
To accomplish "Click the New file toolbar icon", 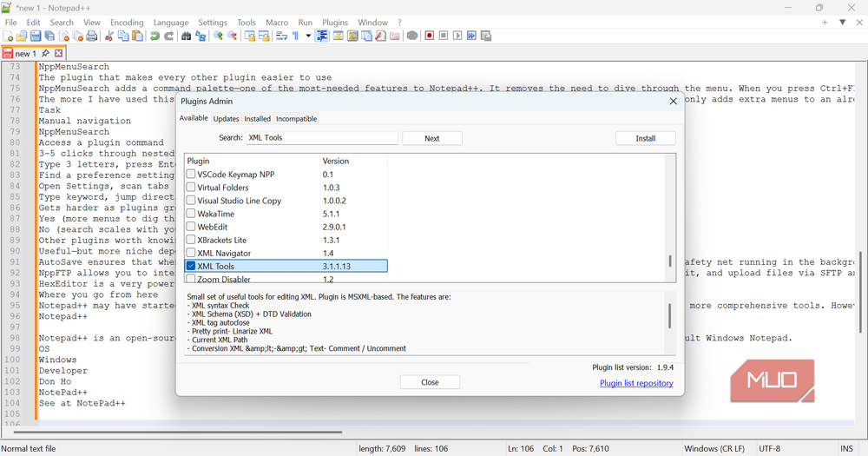I will 8,36.
